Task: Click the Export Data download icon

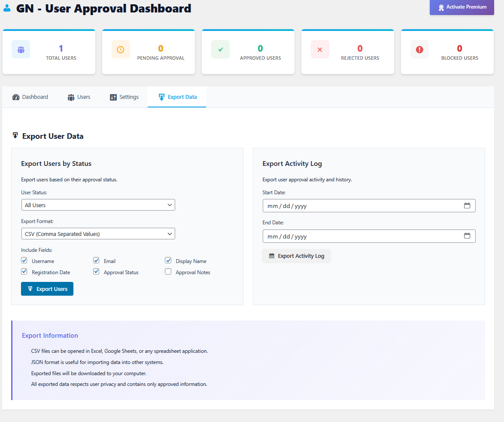Action: [162, 97]
